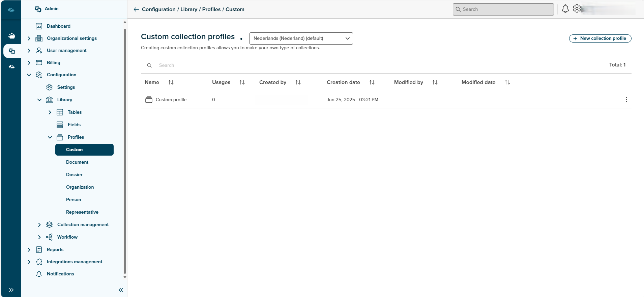Open the Document profiles menu item
The height and width of the screenshot is (297, 644).
coord(77,162)
